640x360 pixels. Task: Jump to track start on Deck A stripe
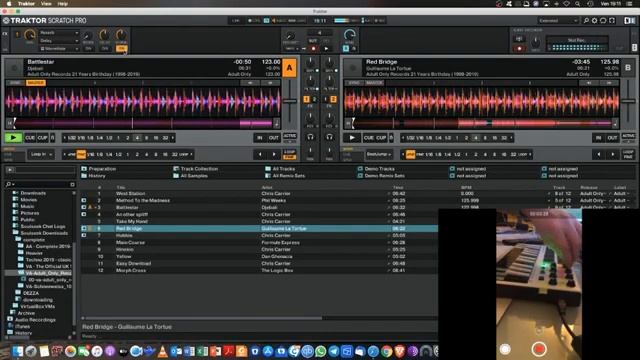pyautogui.click(x=9, y=122)
